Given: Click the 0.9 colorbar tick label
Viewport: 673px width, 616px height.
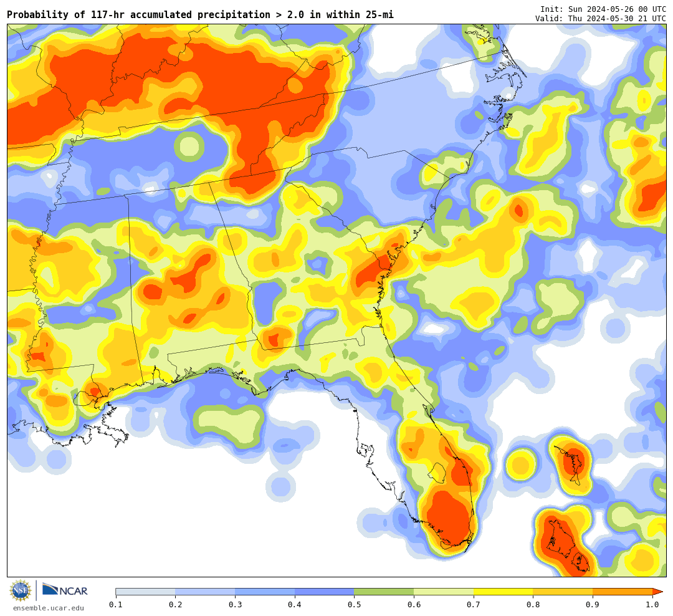Looking at the screenshot, I should click(x=593, y=604).
